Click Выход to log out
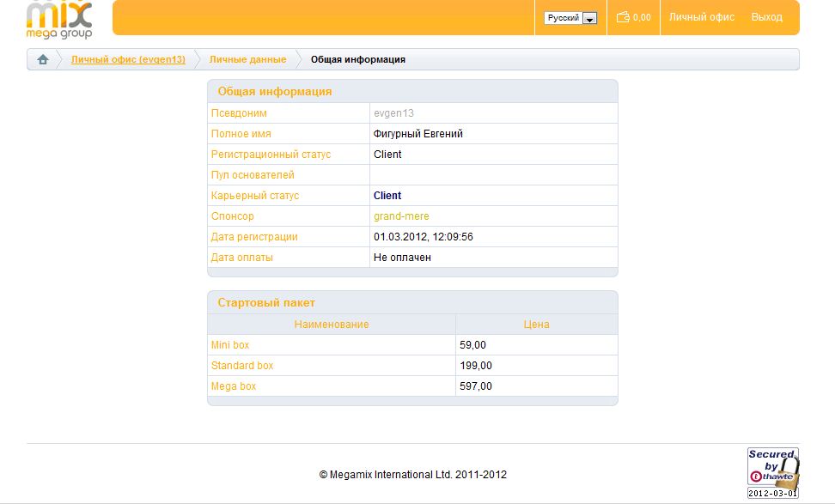The image size is (835, 504). [x=767, y=17]
